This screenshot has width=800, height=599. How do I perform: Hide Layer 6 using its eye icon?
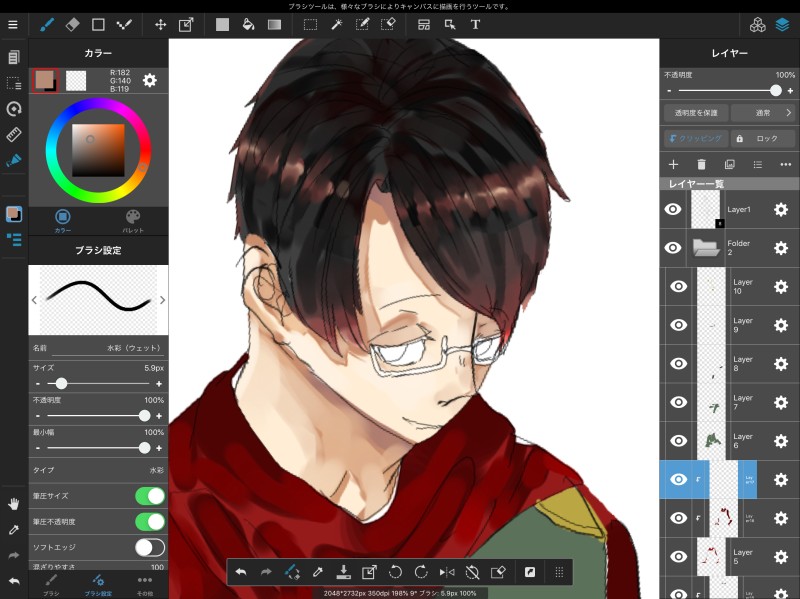point(678,441)
